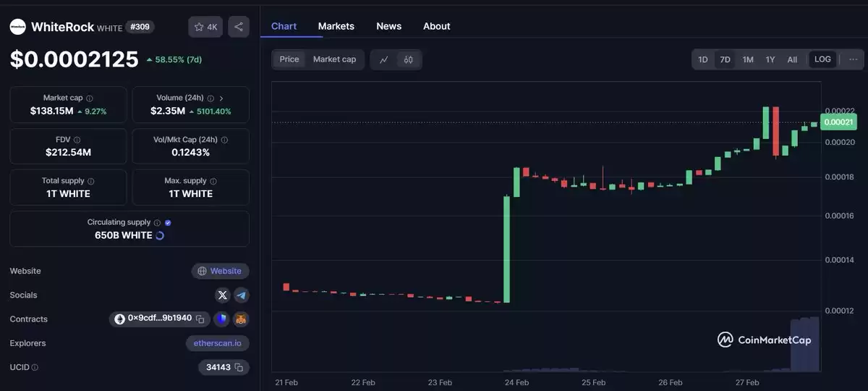This screenshot has width=868, height=391.
Task: Click Vol/Mkt Cap info icon
Action: pos(224,140)
